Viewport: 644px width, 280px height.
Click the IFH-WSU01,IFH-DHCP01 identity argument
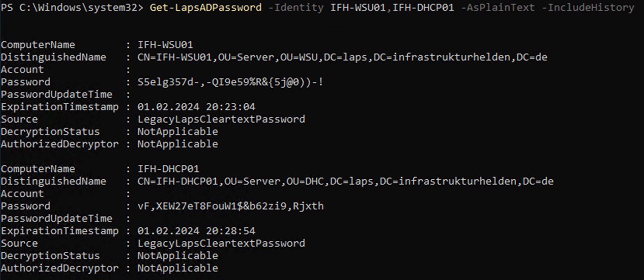[392, 7]
